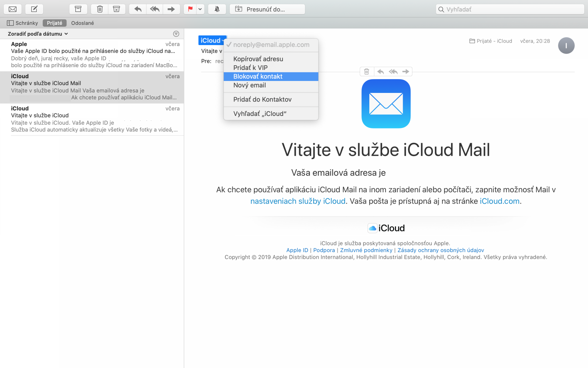The width and height of the screenshot is (588, 368).
Task: Toggle the message filter icon
Action: point(176,34)
